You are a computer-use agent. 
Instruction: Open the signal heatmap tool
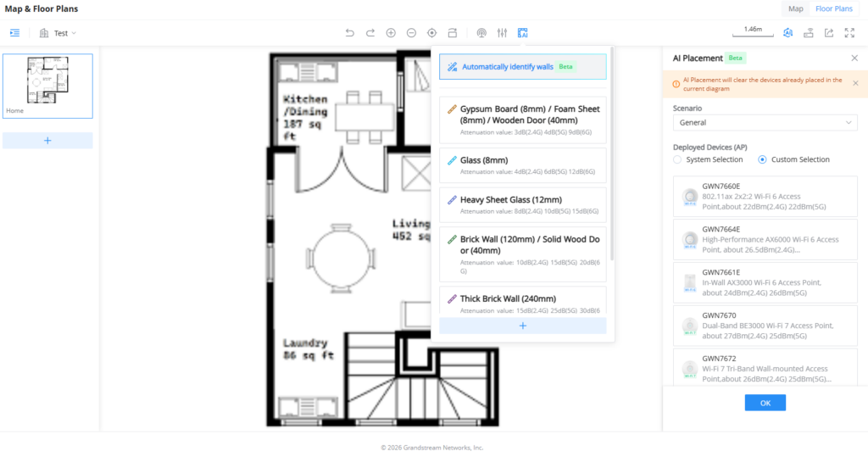(481, 33)
